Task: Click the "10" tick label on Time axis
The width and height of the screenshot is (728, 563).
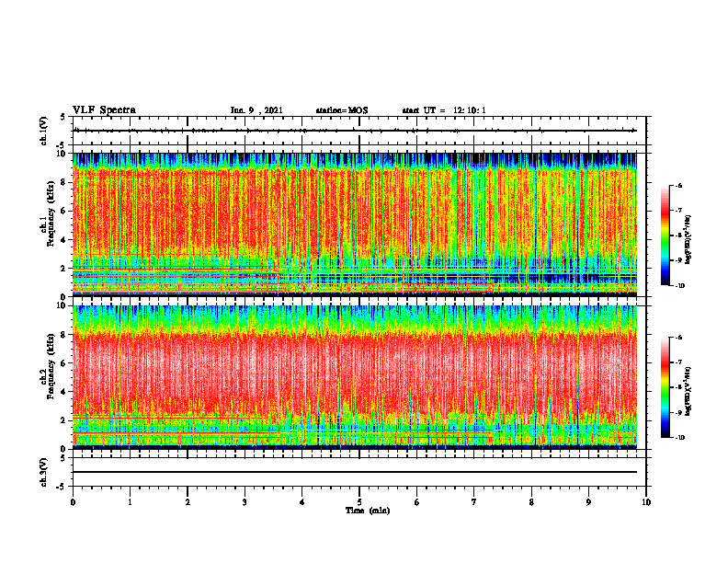Action: [646, 502]
